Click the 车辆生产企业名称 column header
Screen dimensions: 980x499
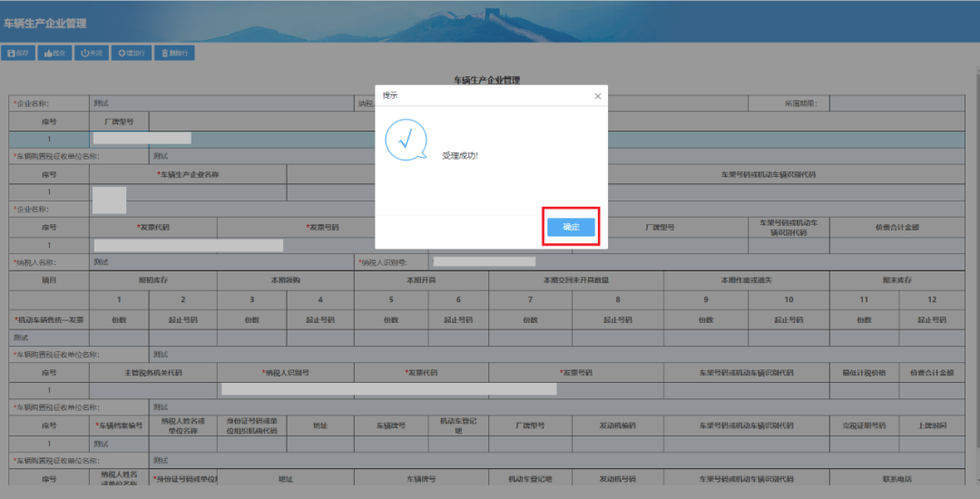(188, 175)
